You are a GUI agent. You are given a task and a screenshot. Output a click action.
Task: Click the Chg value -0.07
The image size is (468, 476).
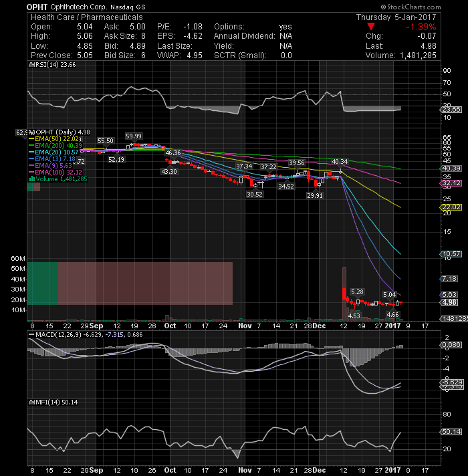[427, 36]
